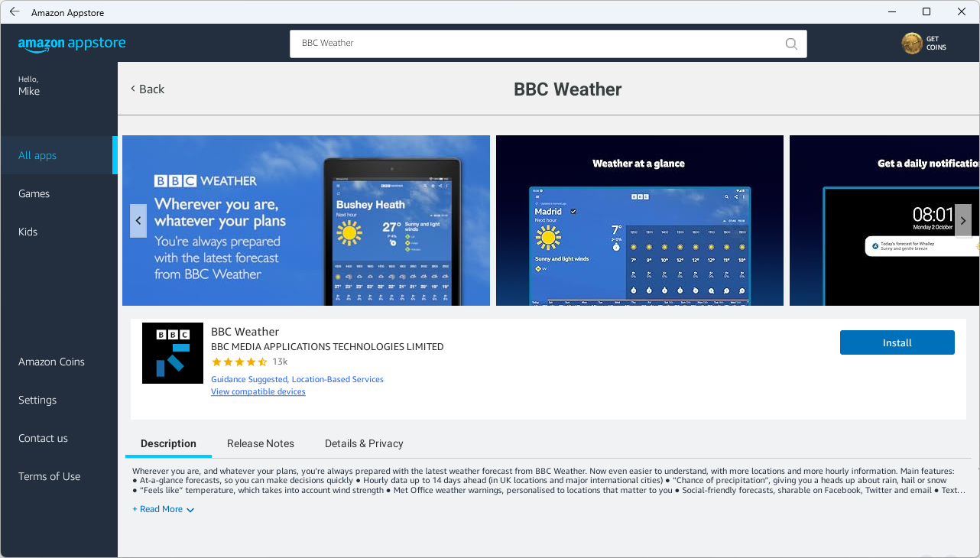Click the BBC Weather app icon
980x558 pixels.
point(173,353)
